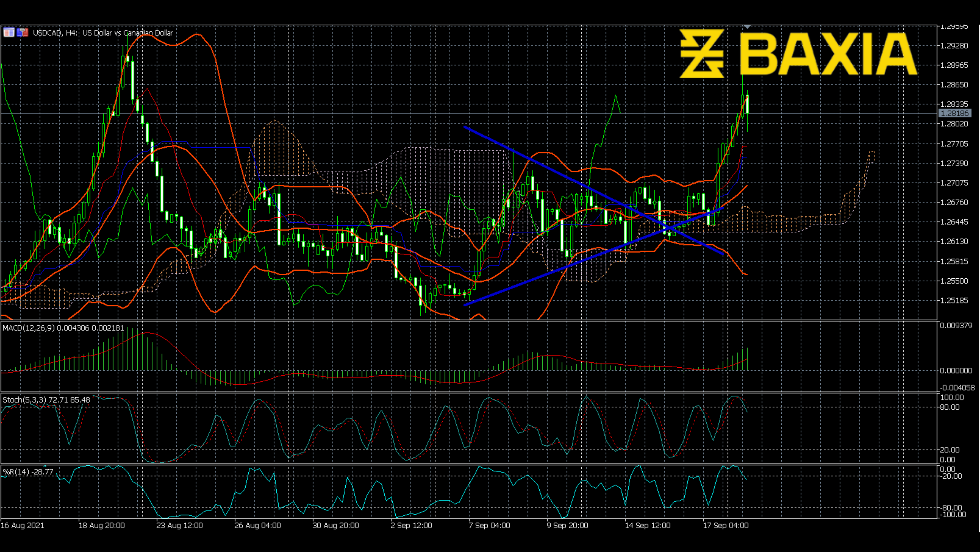The height and width of the screenshot is (552, 980).
Task: Click the 1.29280 price scale label
Action: pyautogui.click(x=954, y=46)
